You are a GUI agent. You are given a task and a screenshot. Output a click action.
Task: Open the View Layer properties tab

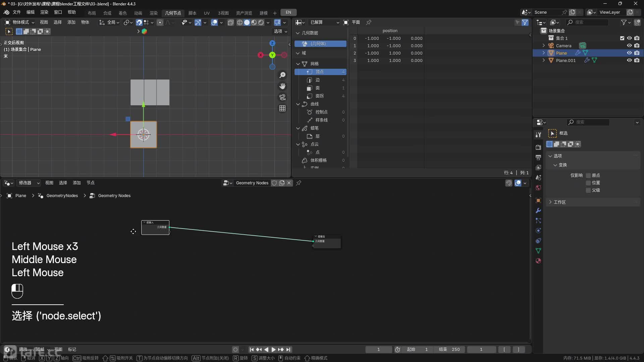(538, 167)
